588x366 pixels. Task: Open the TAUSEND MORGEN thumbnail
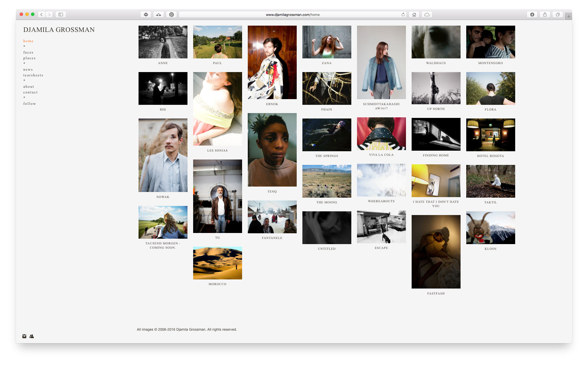click(163, 222)
